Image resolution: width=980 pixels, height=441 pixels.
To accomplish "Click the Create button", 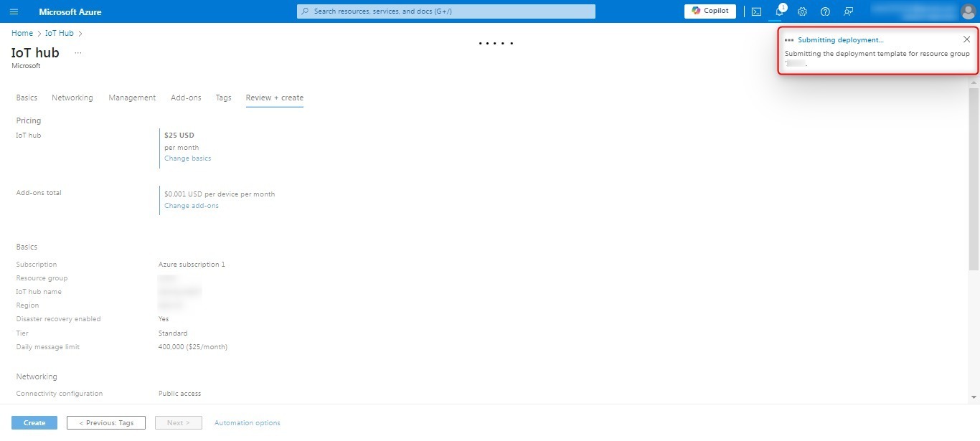I will [x=34, y=423].
